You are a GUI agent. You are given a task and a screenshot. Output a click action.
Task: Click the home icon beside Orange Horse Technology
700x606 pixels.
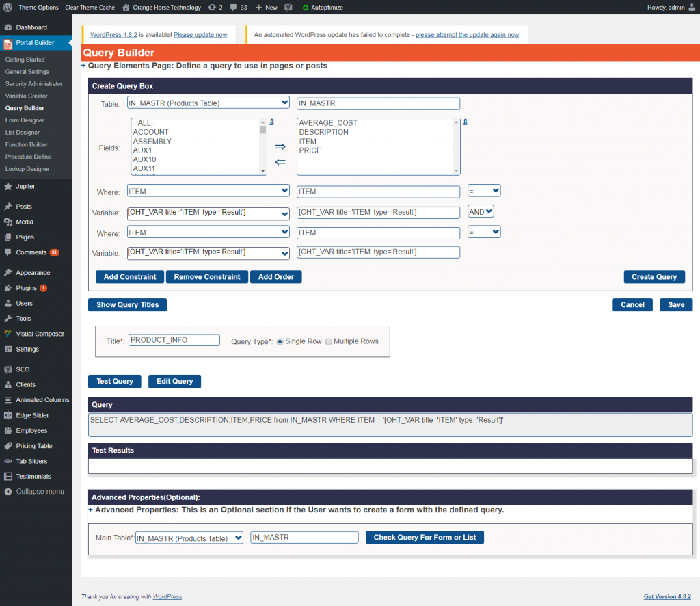126,7
